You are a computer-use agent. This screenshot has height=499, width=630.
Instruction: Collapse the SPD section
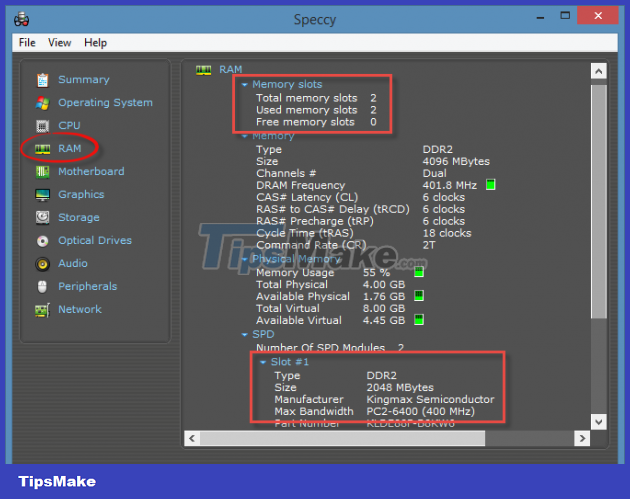tap(244, 335)
